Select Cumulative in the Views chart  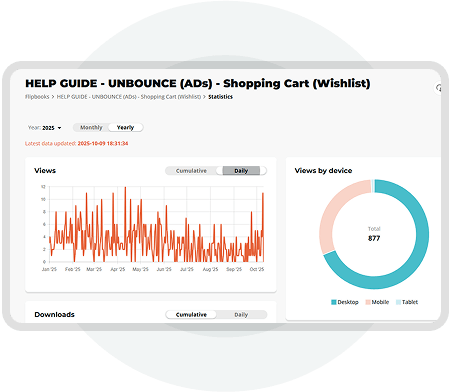[191, 171]
